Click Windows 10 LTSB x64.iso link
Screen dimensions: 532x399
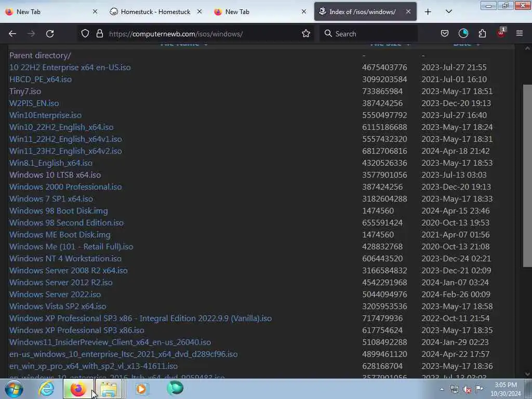click(x=55, y=175)
